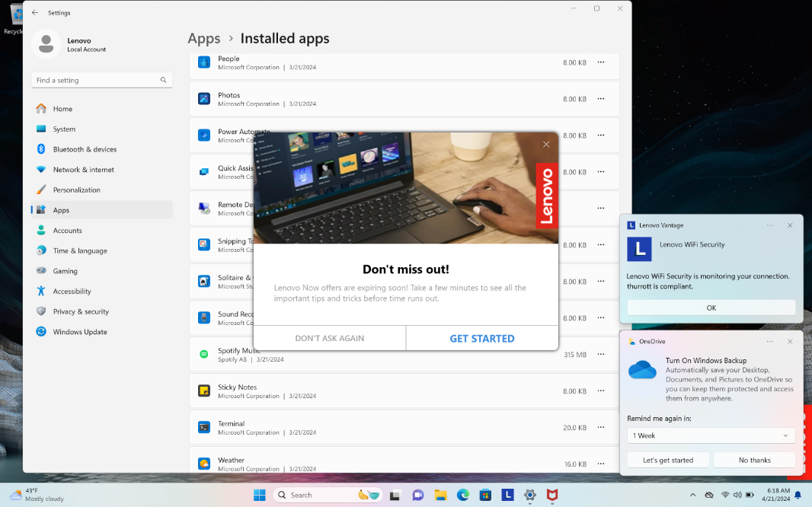Open File Explorer from taskbar
Viewport: 812px width, 507px height.
pos(440,495)
